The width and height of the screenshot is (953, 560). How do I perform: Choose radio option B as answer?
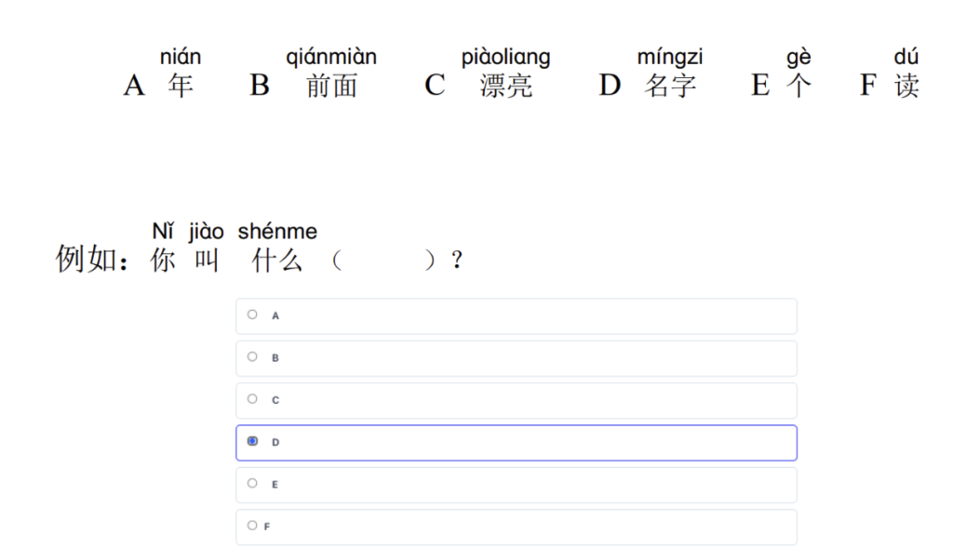pyautogui.click(x=252, y=357)
